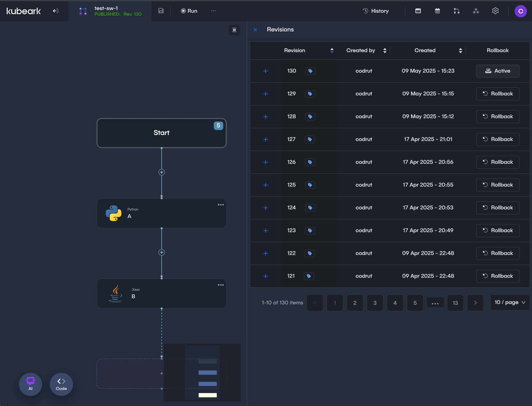The width and height of the screenshot is (532, 406).
Task: Expand revision 127 row
Action: [266, 139]
